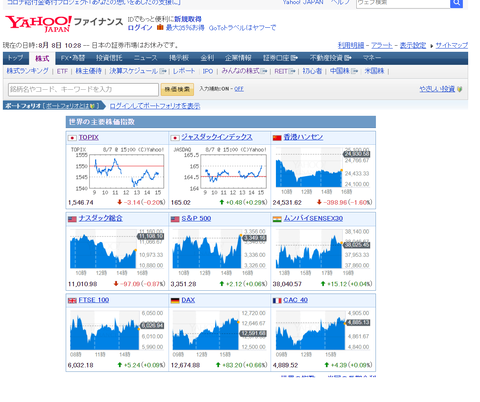
Task: Click the US flag beside Nasdaq composite
Action: coord(72,219)
